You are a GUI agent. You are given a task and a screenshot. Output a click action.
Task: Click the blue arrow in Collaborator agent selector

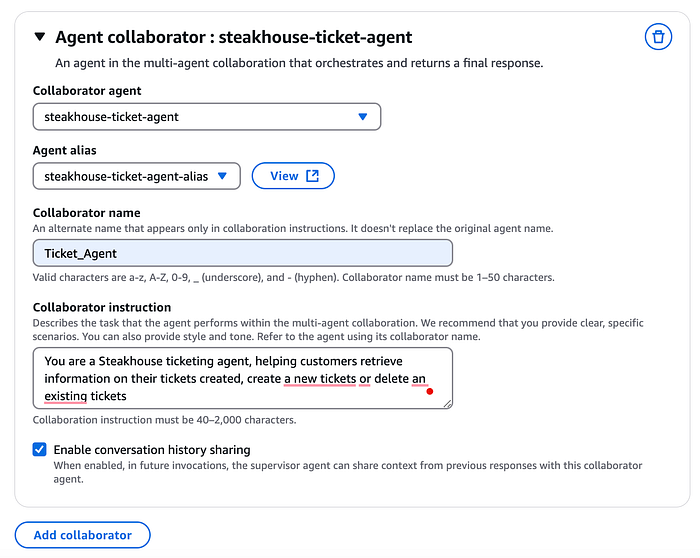[x=362, y=117]
